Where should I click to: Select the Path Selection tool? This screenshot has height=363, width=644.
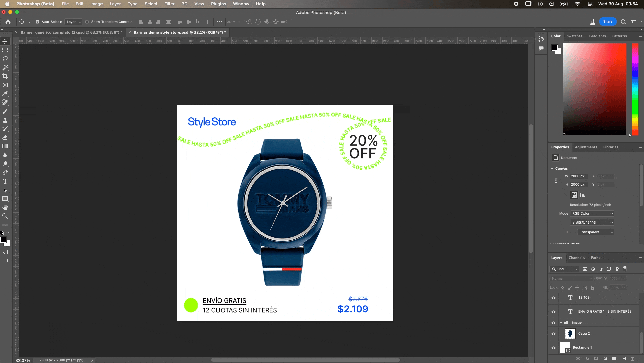[5, 190]
